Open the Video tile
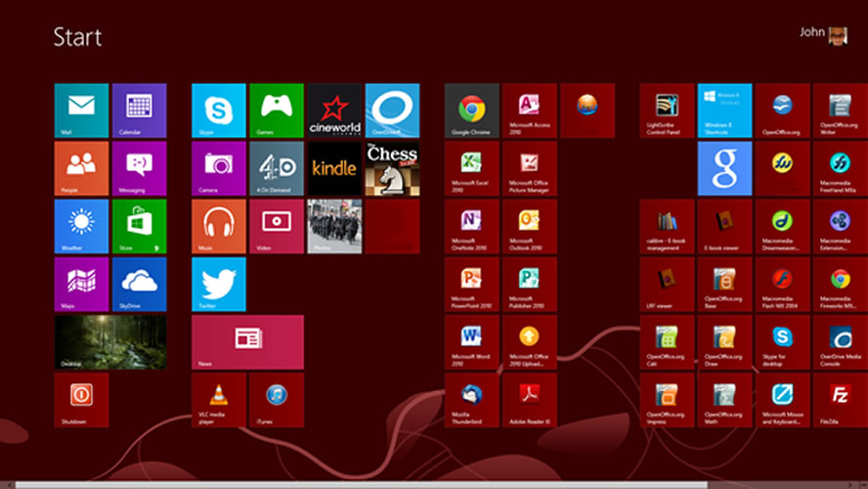Viewport: 868px width, 489px height. click(277, 227)
